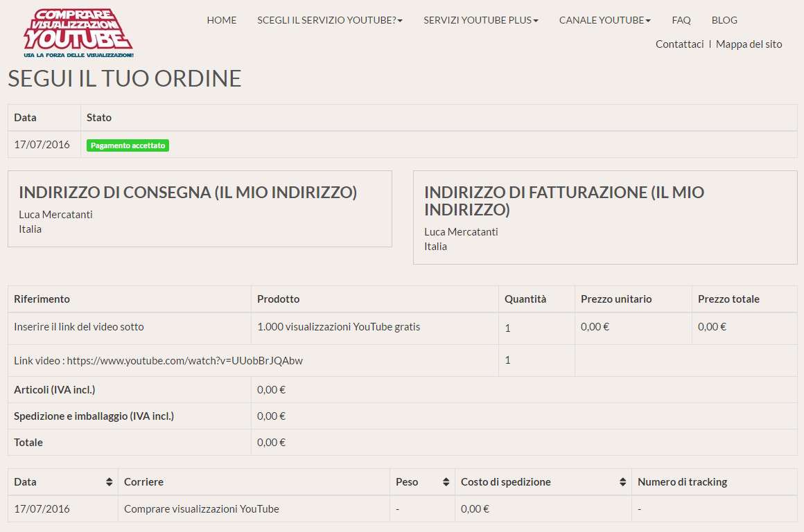Click the order date 17/07/2016 in status table

pyautogui.click(x=42, y=145)
